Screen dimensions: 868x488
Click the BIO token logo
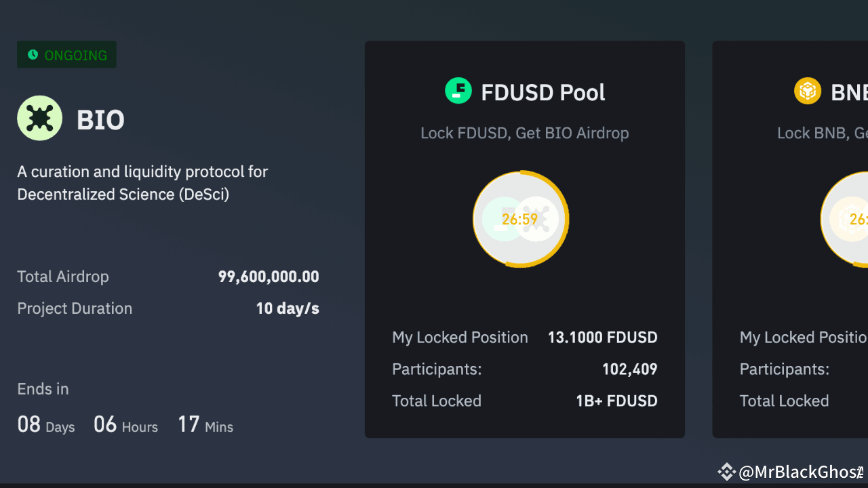tap(39, 118)
